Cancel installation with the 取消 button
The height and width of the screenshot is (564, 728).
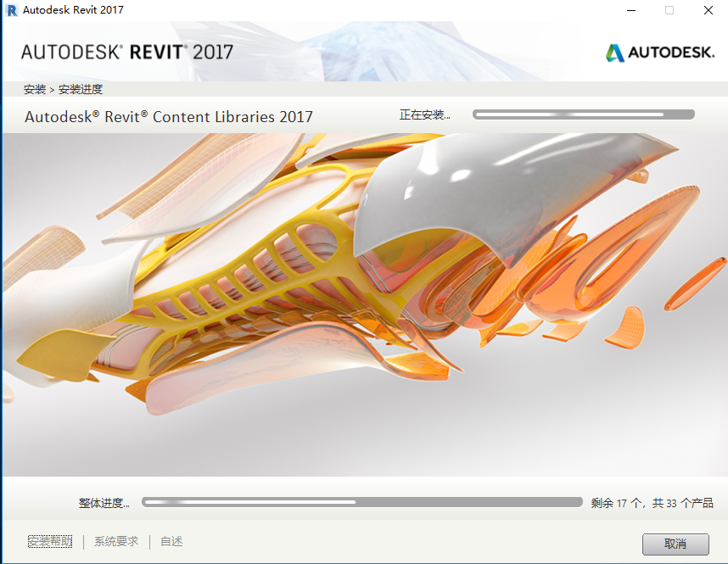click(675, 544)
